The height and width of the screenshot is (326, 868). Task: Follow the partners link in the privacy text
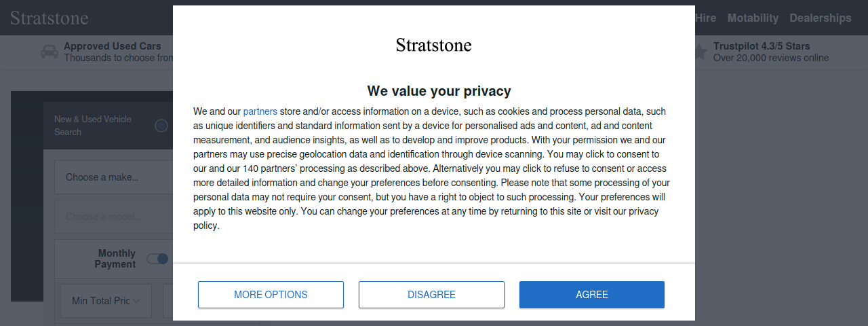[260, 111]
